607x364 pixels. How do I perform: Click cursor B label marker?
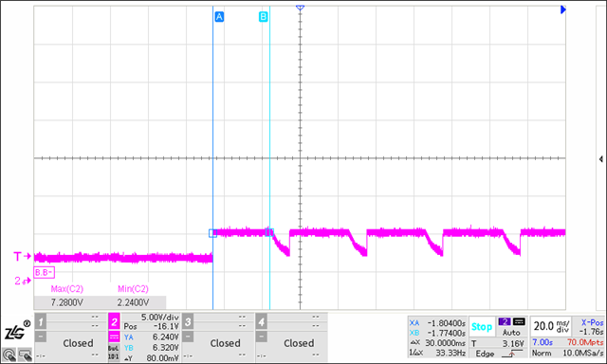264,17
